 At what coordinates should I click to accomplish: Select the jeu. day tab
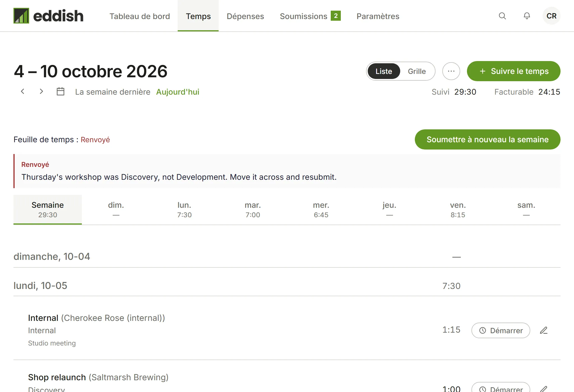click(390, 209)
